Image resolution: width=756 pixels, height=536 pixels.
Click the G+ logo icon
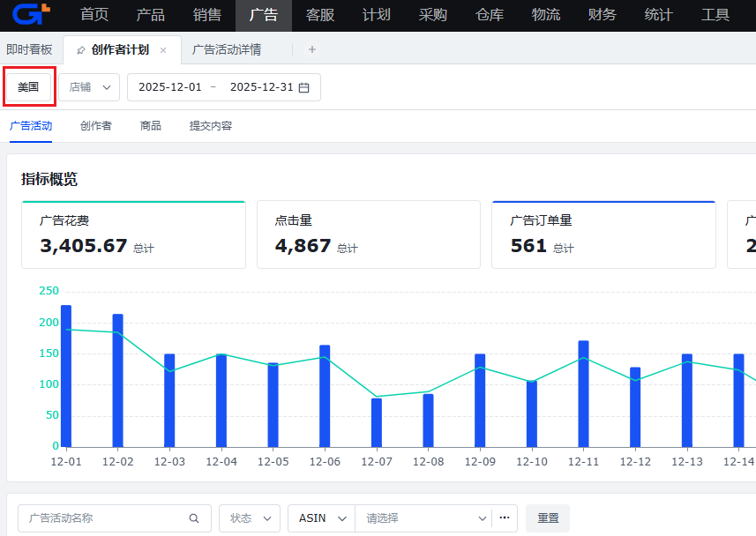coord(31,14)
